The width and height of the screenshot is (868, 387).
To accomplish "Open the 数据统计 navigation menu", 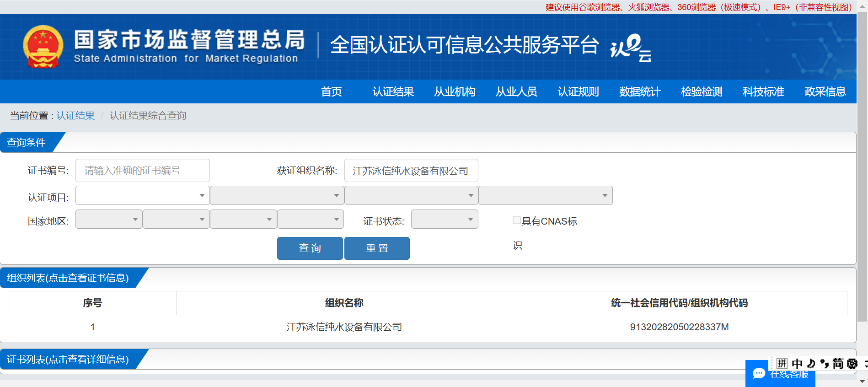I will point(640,91).
